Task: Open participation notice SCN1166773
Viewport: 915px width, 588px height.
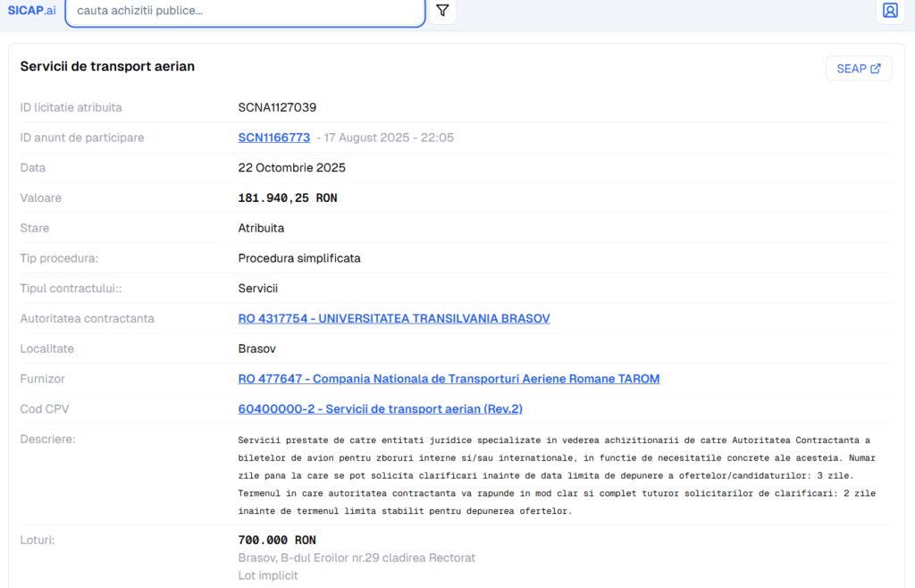Action: (273, 138)
